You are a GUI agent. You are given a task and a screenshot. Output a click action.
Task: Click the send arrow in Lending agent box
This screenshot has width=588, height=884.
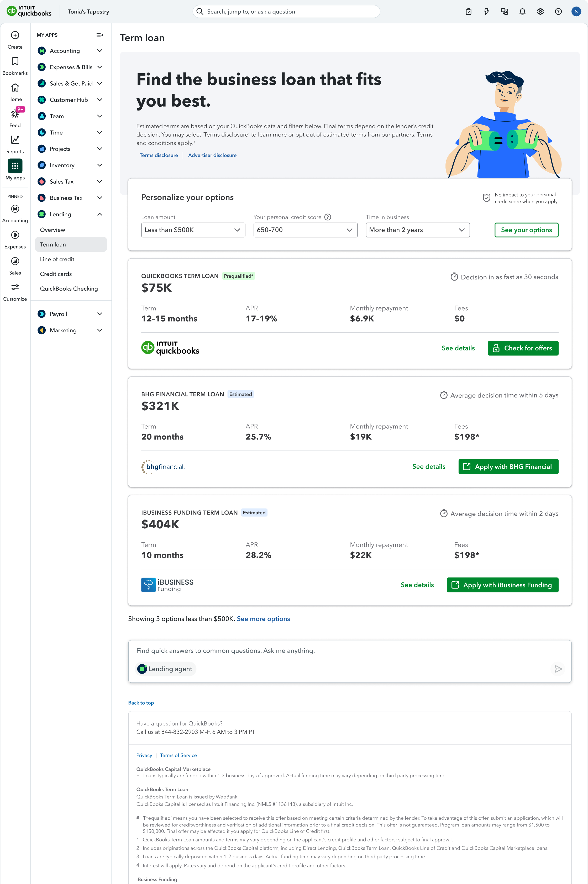point(558,669)
